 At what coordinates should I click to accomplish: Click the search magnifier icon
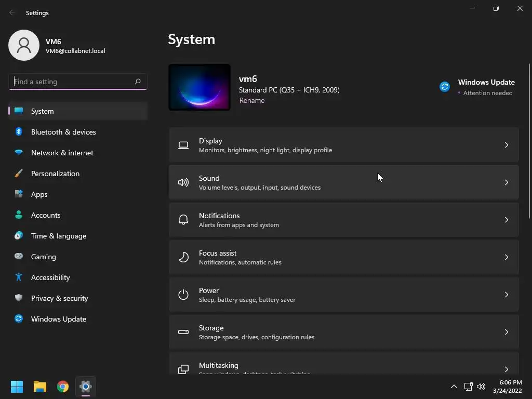click(137, 82)
